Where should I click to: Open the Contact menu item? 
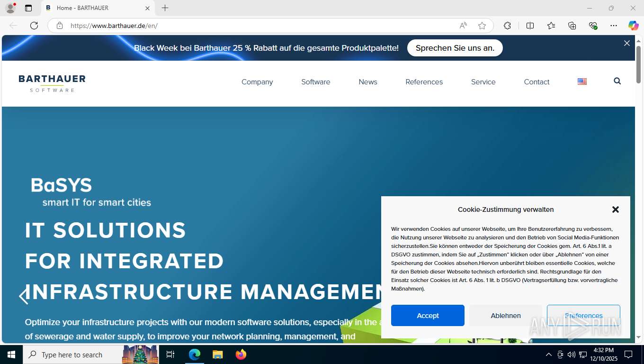[x=537, y=82]
